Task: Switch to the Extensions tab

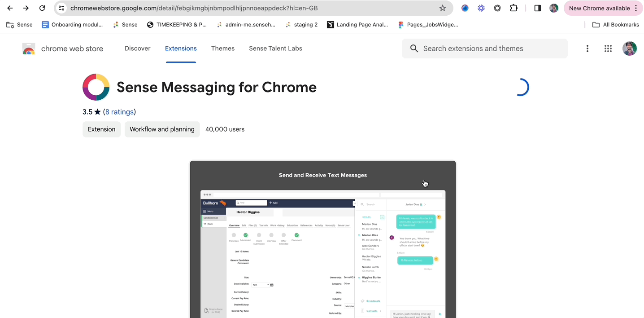Action: pyautogui.click(x=181, y=49)
